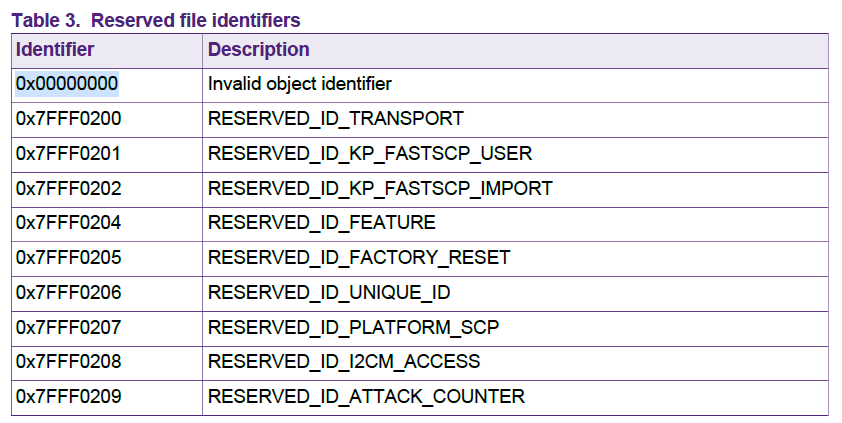Click the RESERVED_ID_ATTACK_COUNTER text
The width and height of the screenshot is (842, 423).
pos(365,397)
